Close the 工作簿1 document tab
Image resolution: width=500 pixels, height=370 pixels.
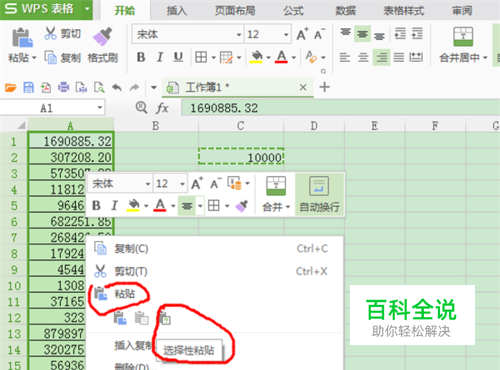coord(303,87)
